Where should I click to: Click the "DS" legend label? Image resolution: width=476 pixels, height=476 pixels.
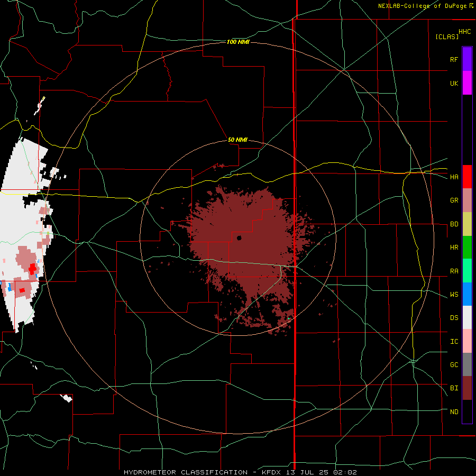[454, 318]
